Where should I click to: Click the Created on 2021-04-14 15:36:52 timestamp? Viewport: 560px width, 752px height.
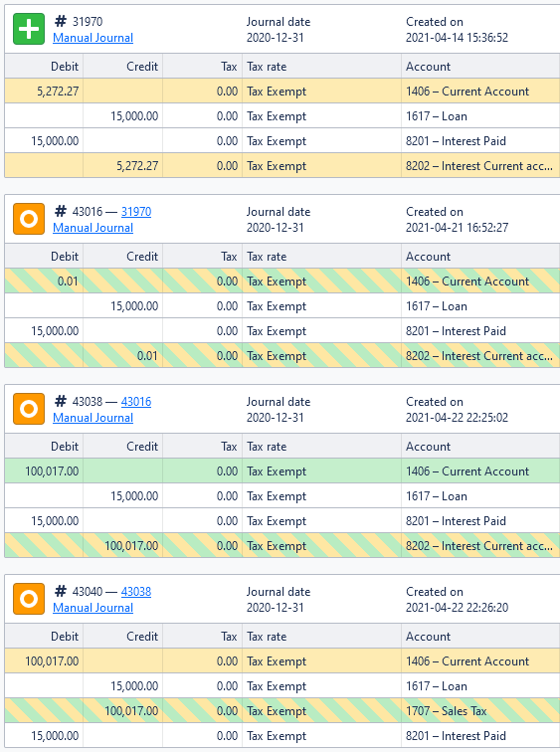(x=457, y=38)
